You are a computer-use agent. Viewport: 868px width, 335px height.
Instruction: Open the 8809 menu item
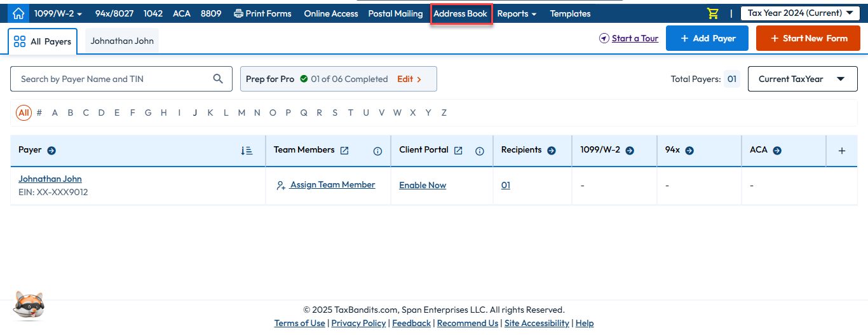(211, 13)
